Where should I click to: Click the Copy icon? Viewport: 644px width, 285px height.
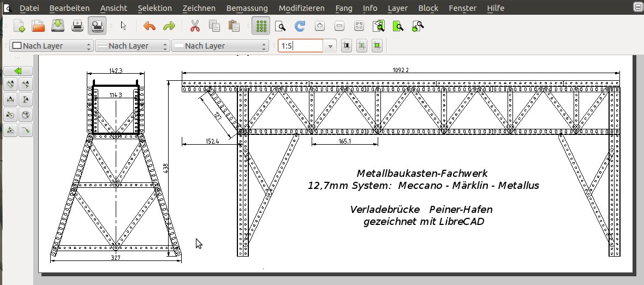tap(214, 26)
